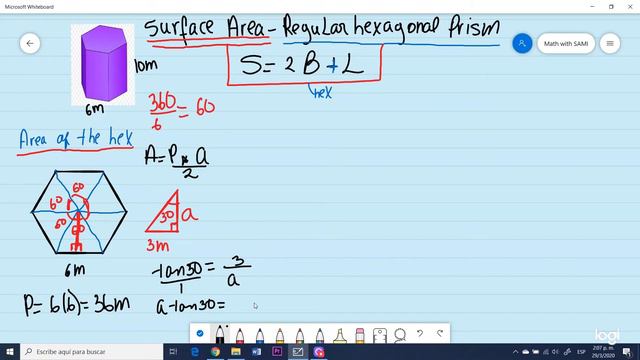Select the red pen

pos(240,336)
